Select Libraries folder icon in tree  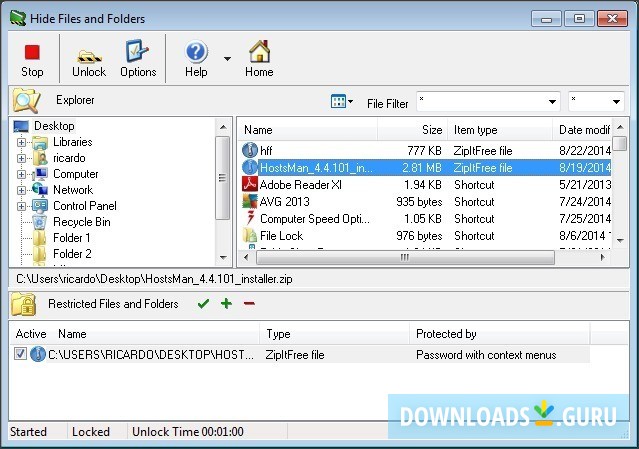click(x=40, y=142)
